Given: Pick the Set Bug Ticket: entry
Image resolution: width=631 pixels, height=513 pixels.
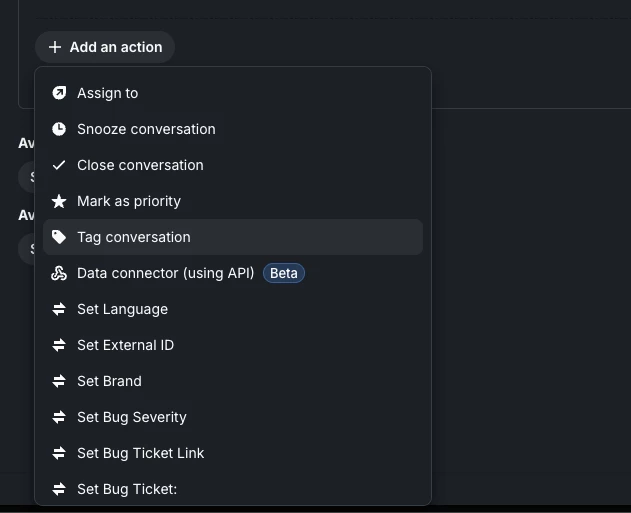Looking at the screenshot, I should [233, 489].
